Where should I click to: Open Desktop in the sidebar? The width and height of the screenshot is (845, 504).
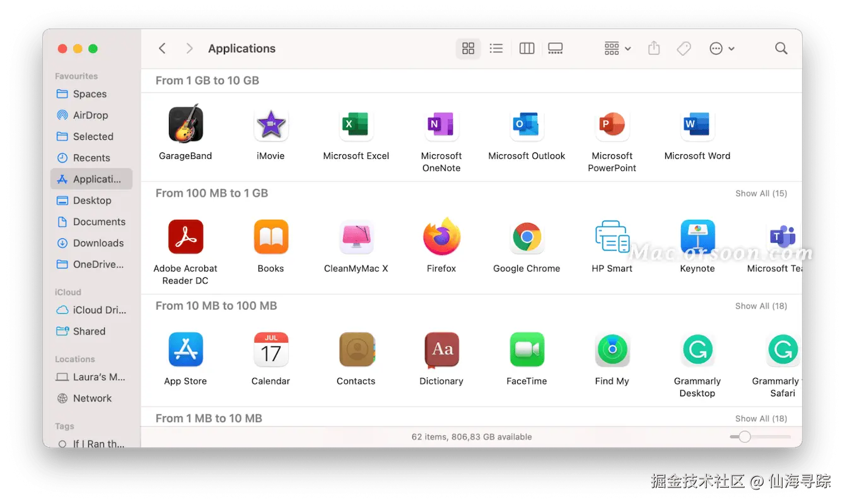coord(91,200)
